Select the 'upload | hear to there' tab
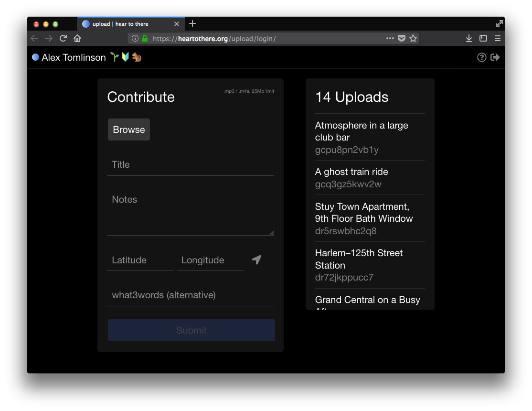 (125, 24)
